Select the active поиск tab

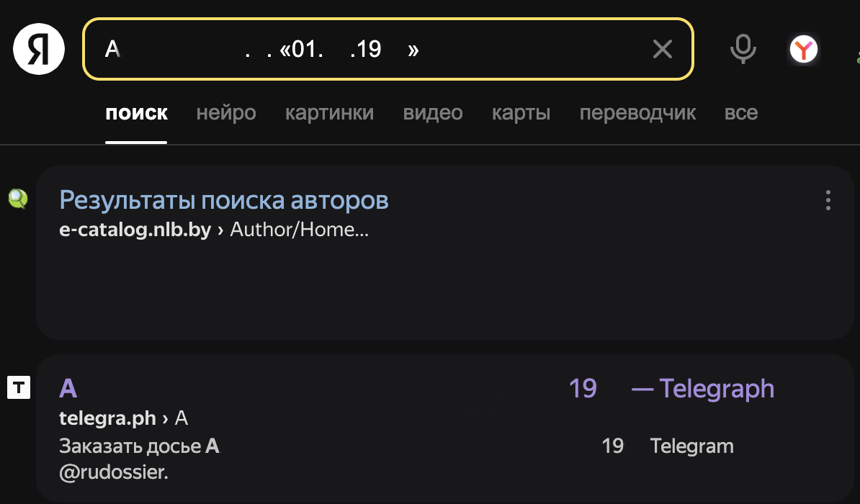click(136, 112)
